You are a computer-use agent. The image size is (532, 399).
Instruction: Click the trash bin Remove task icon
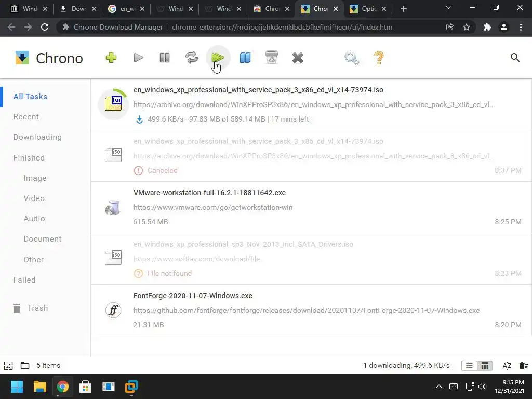(271, 58)
